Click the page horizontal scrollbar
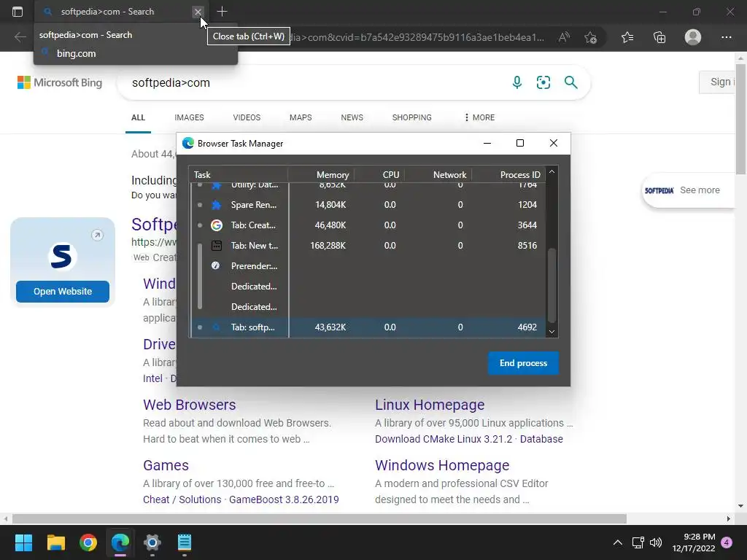 [x=320, y=518]
